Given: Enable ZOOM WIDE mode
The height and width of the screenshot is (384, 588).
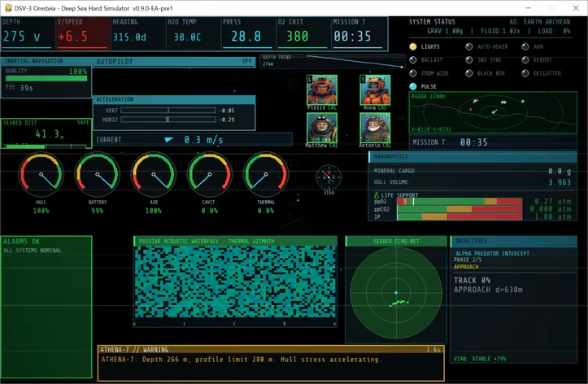Looking at the screenshot, I should pyautogui.click(x=413, y=73).
